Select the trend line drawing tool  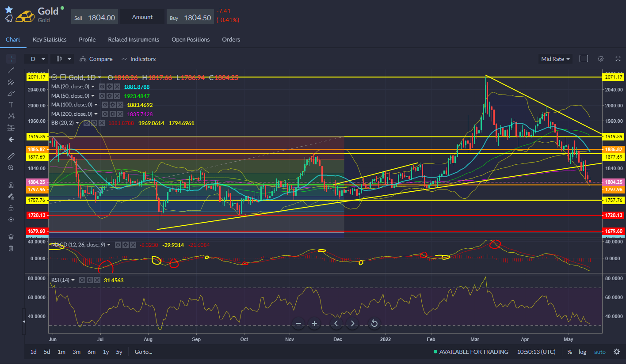[11, 70]
